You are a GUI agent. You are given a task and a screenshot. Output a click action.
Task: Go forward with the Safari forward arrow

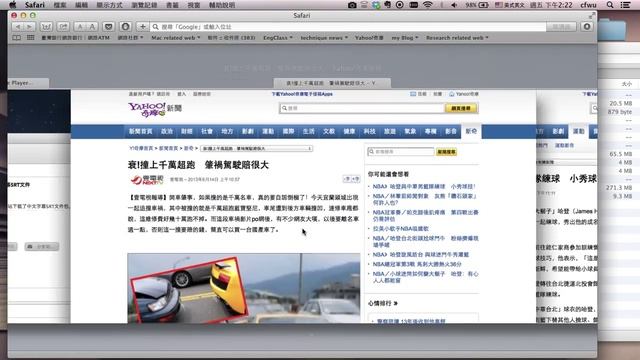coord(30,27)
